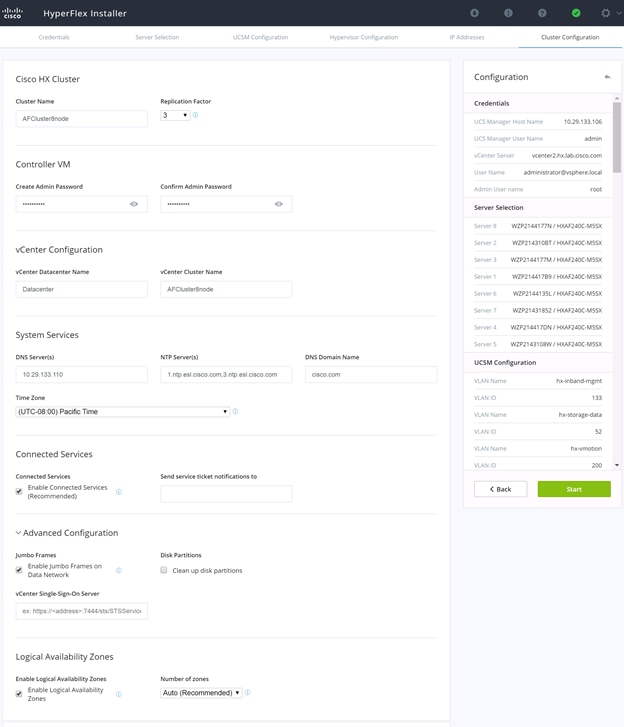Viewport: 624px width, 727px height.
Task: Open the help question mark icon
Action: pyautogui.click(x=542, y=13)
